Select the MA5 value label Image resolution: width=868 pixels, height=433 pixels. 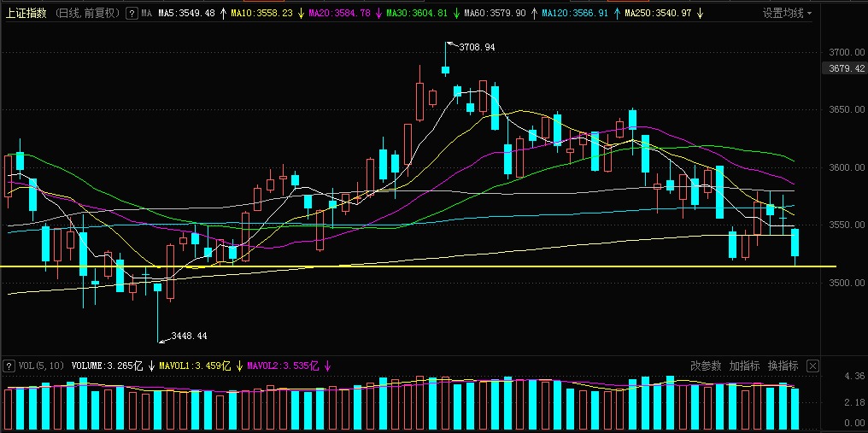[186, 14]
